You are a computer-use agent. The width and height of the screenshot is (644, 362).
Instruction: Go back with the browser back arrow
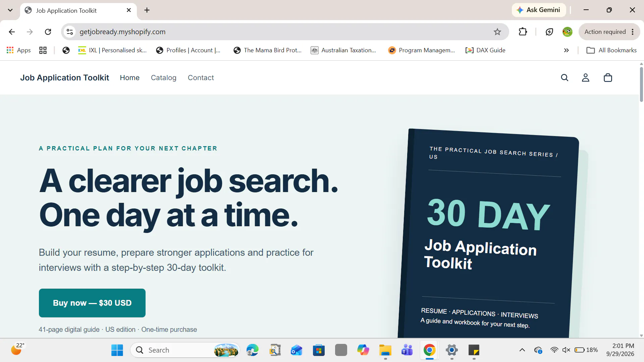coord(12,32)
